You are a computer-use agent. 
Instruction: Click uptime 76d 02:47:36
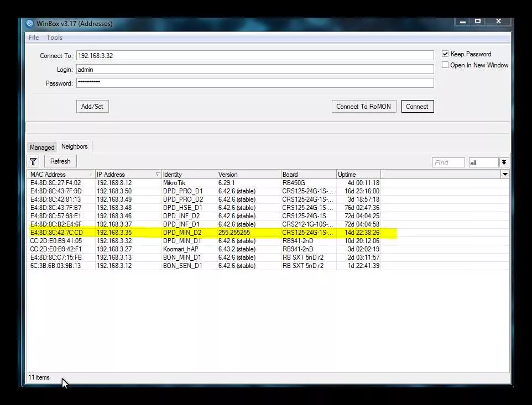pos(362,208)
